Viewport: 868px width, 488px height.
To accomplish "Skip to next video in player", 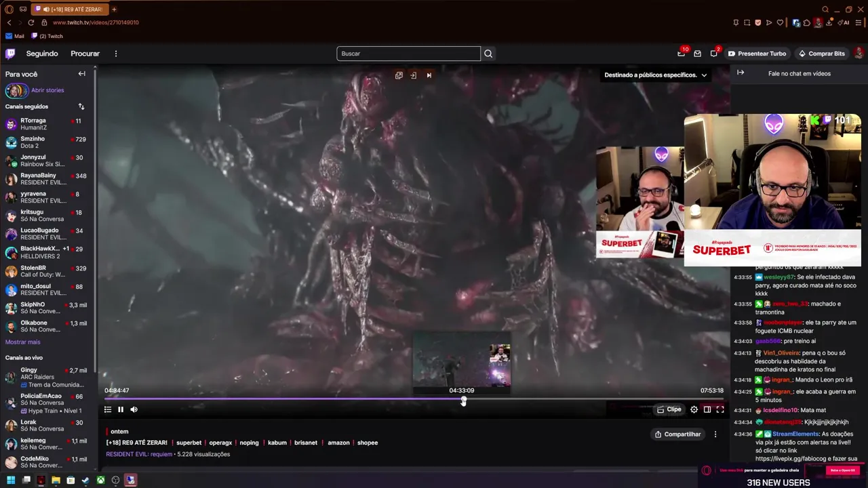I will click(429, 75).
